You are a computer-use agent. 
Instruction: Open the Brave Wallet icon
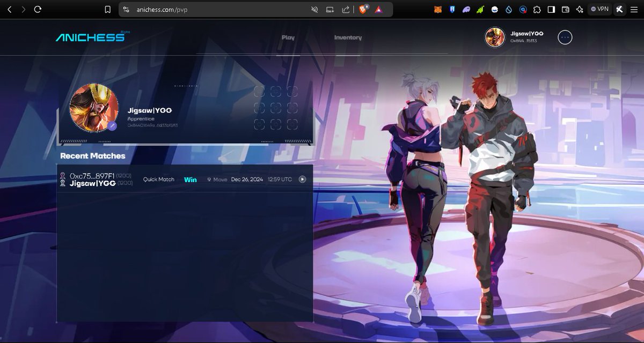[x=565, y=10]
